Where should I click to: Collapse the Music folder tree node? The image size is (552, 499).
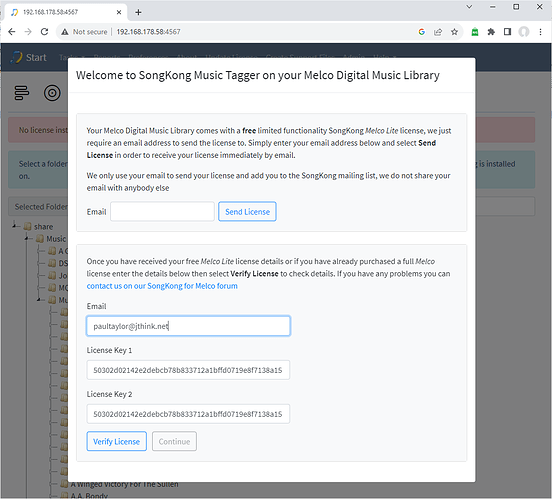(x=27, y=238)
